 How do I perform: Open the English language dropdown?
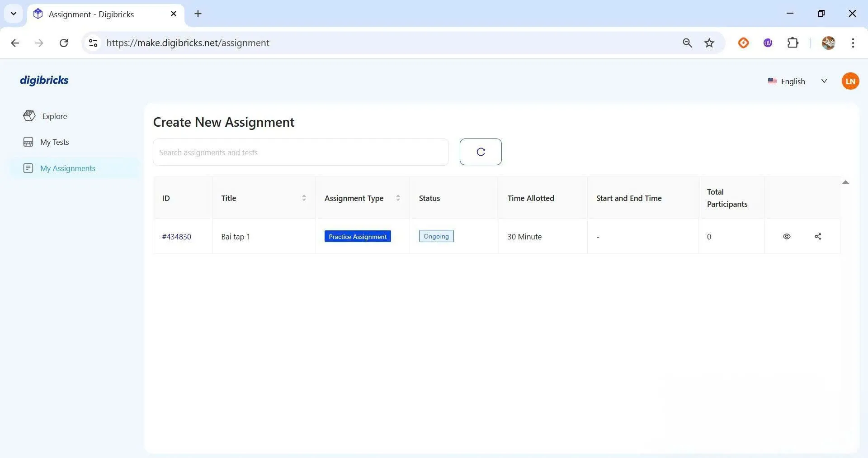(797, 81)
